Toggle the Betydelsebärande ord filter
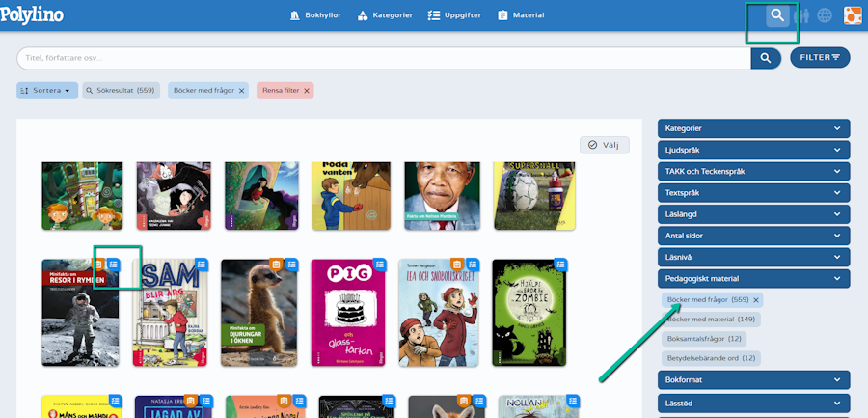Image resolution: width=868 pixels, height=418 pixels. pyautogui.click(x=711, y=358)
